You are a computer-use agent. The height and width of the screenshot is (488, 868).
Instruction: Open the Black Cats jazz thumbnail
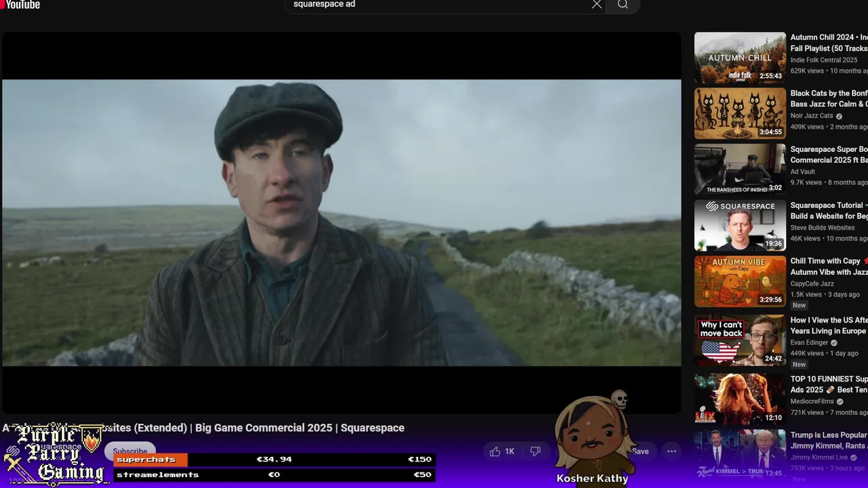[740, 113]
